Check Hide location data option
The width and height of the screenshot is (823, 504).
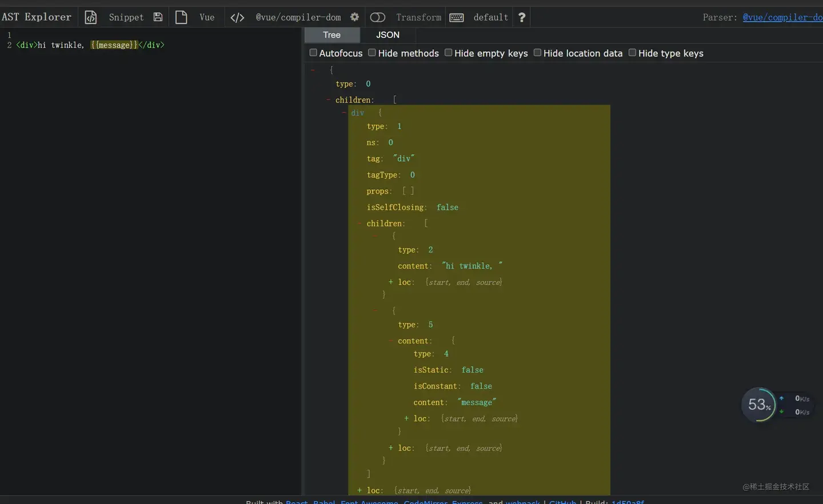[537, 53]
